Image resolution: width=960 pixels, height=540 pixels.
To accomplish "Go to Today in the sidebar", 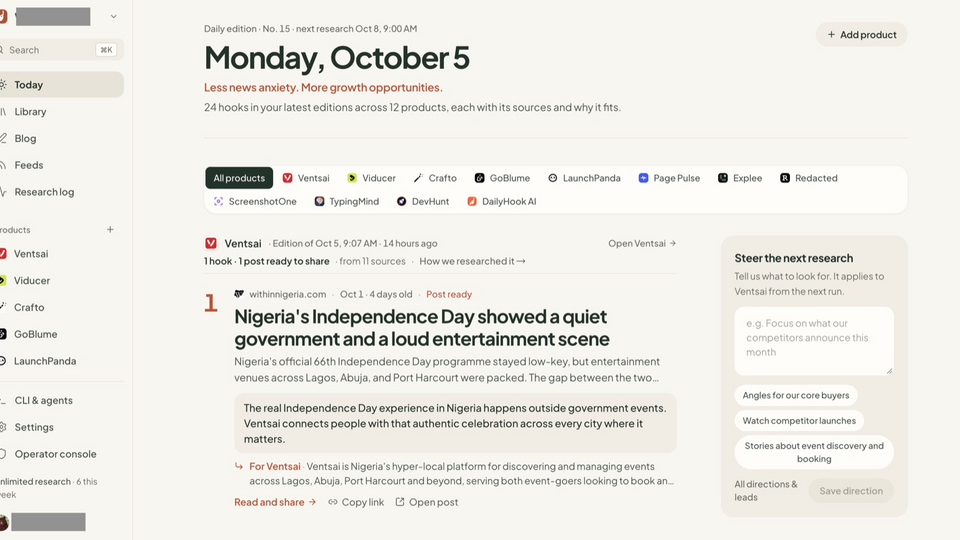I will pos(60,84).
